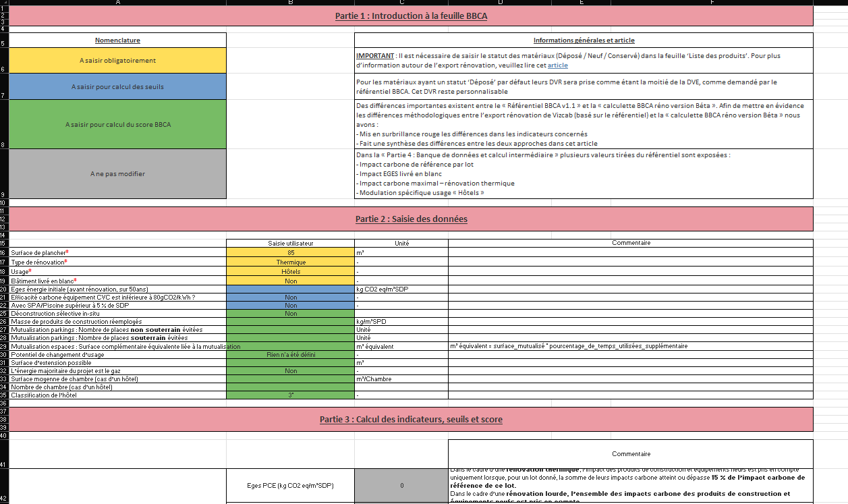Select the Surface de plancher cell showing 85
Image resolution: width=848 pixels, height=504 pixels.
tap(291, 252)
